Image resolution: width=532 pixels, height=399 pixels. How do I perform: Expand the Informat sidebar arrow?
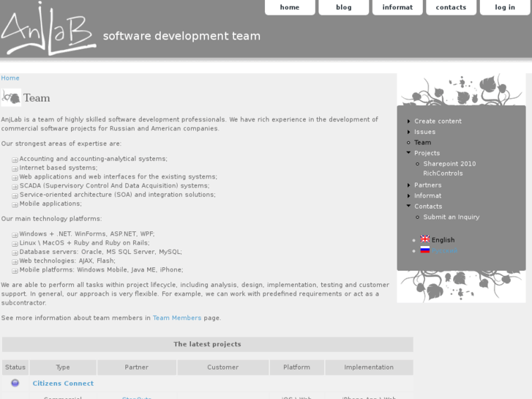click(408, 195)
